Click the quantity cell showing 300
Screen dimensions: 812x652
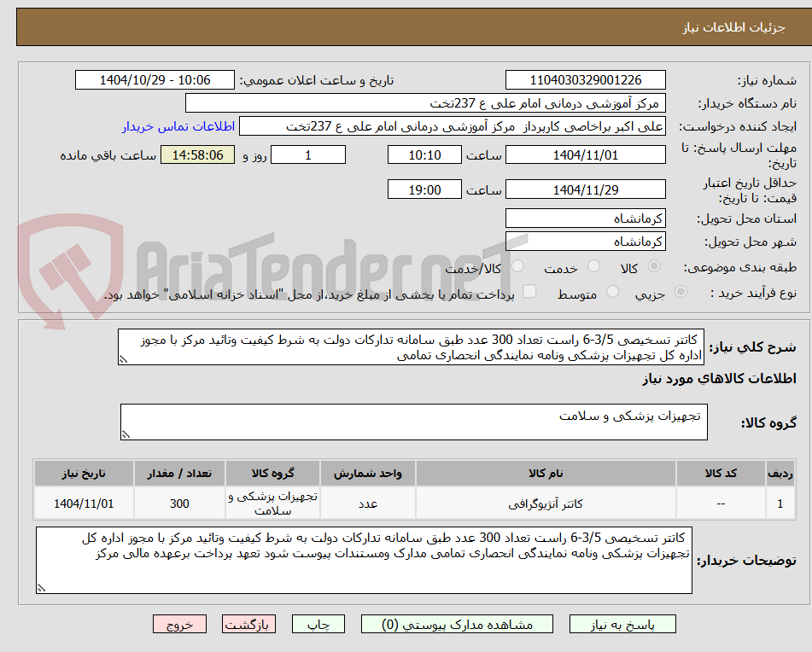point(179,504)
